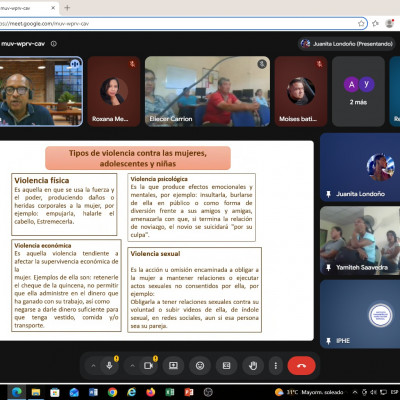The height and width of the screenshot is (400, 400).
Task: Show hidden system tray icons chevron
Action: click(x=355, y=392)
